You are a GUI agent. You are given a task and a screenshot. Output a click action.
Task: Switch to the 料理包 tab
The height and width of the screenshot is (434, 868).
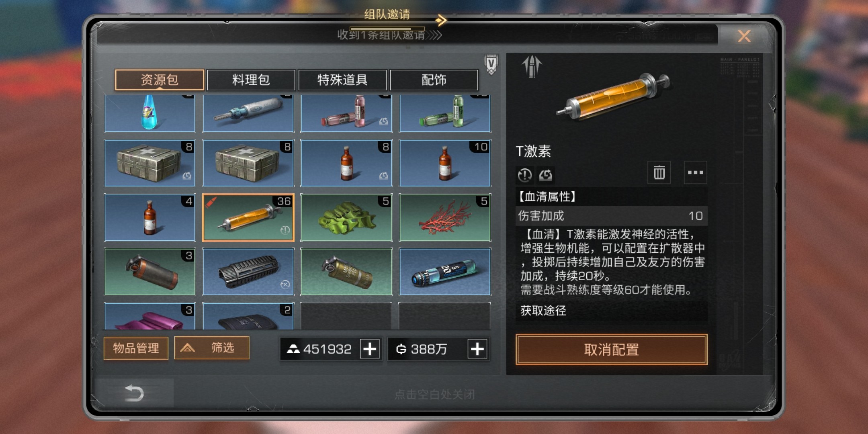[251, 80]
